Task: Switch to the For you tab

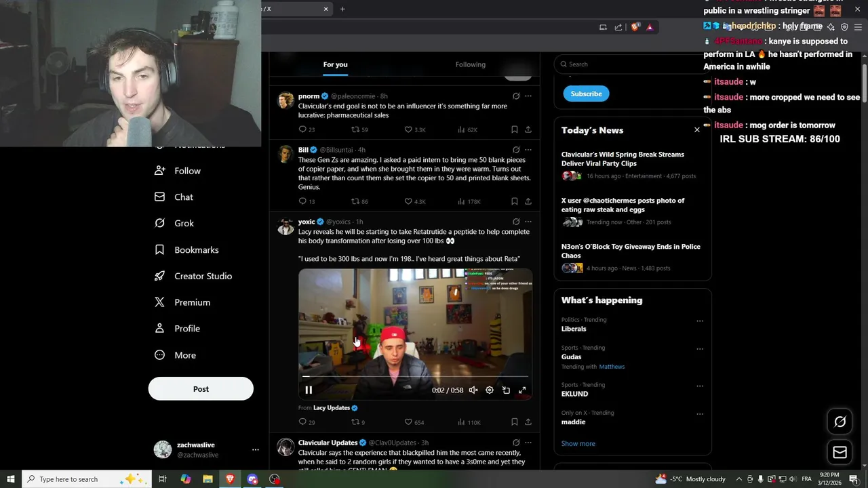Action: click(335, 64)
